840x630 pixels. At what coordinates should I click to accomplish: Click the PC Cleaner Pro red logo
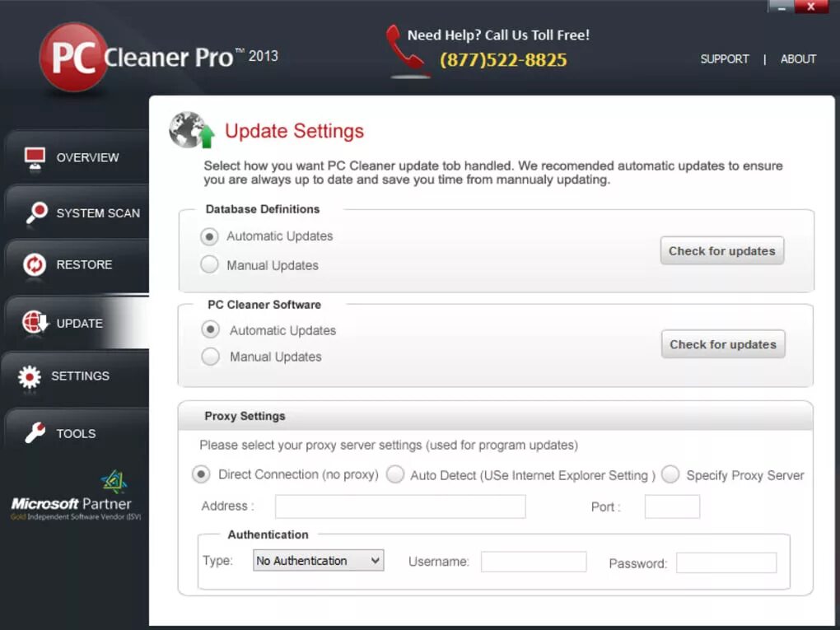coord(74,58)
